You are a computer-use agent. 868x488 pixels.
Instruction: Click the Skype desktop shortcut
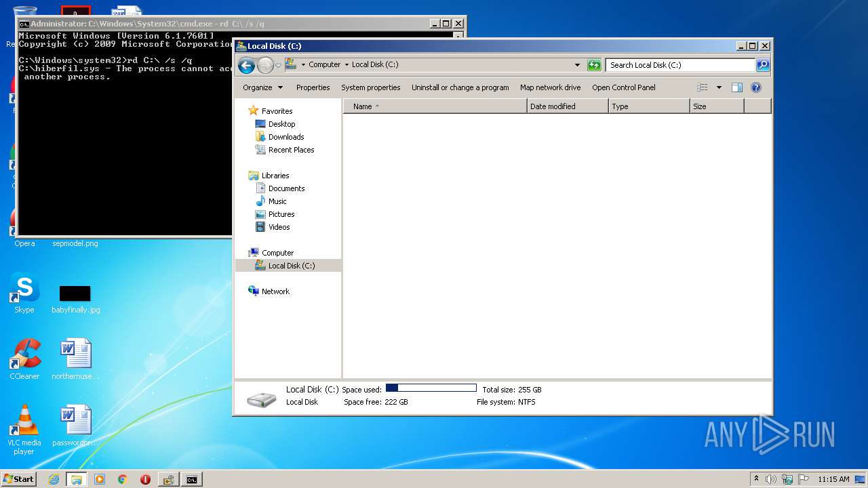tap(24, 293)
